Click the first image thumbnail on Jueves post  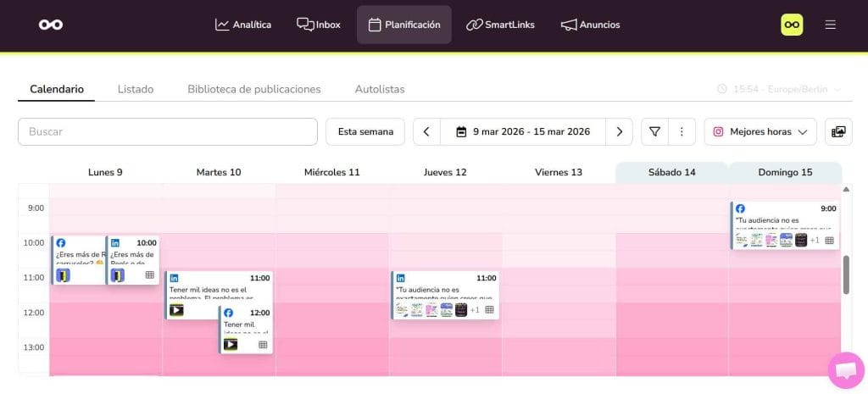[401, 310]
